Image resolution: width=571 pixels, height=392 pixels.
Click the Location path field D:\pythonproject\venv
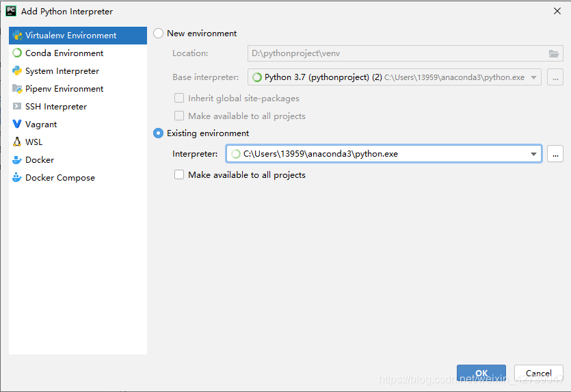[x=406, y=53]
